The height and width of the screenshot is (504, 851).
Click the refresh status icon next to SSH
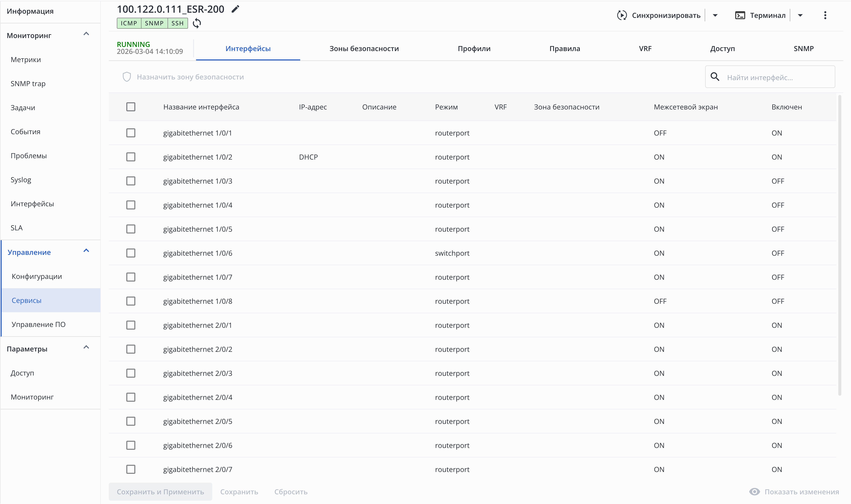click(197, 23)
